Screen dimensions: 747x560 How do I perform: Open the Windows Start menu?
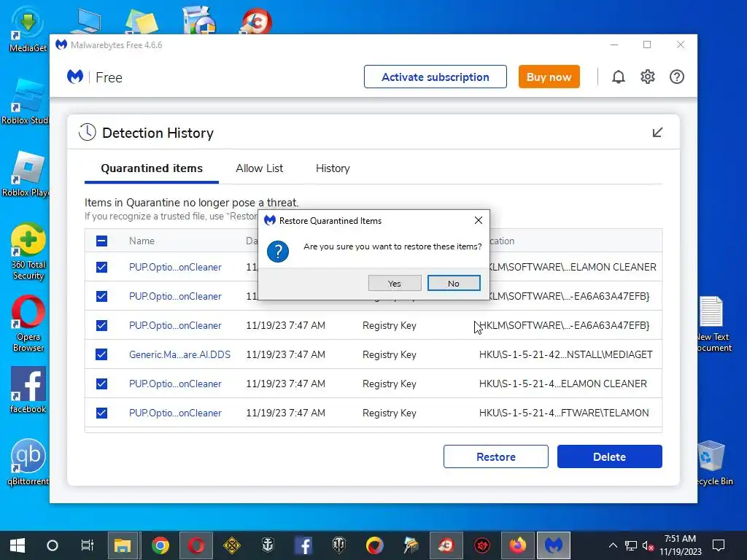(x=18, y=545)
